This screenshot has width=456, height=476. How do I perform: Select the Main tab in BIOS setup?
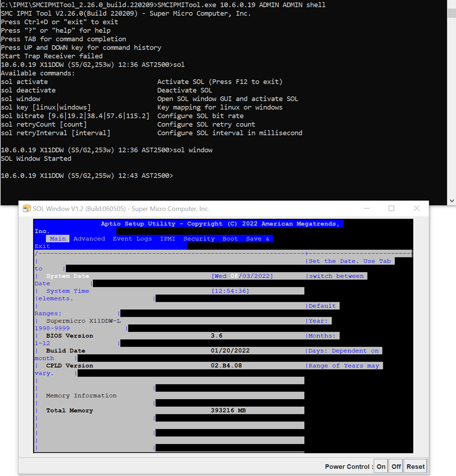tap(58, 239)
